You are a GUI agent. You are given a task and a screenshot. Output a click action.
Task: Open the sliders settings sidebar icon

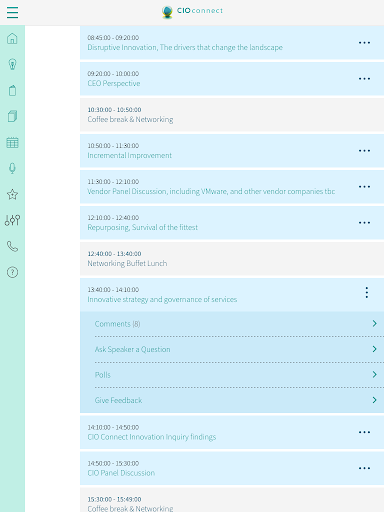pos(12,220)
